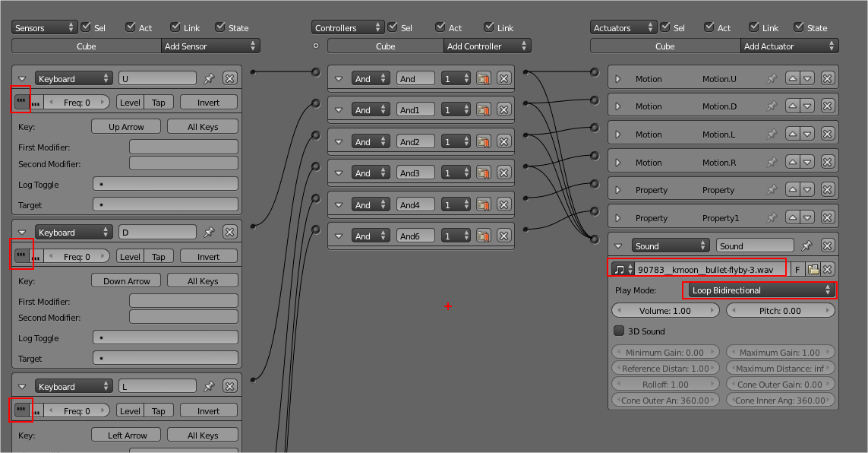Click the And3 controller name field
This screenshot has height=453, width=868.
[x=415, y=173]
